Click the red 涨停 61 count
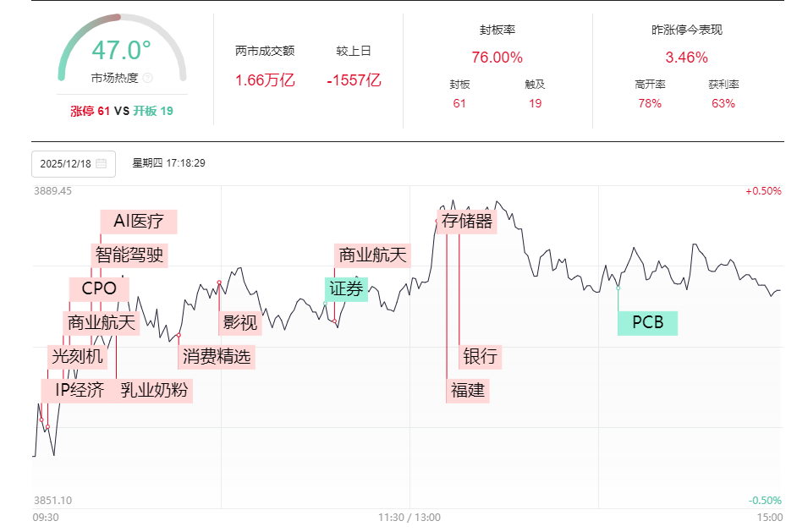797x532 pixels. click(x=91, y=111)
